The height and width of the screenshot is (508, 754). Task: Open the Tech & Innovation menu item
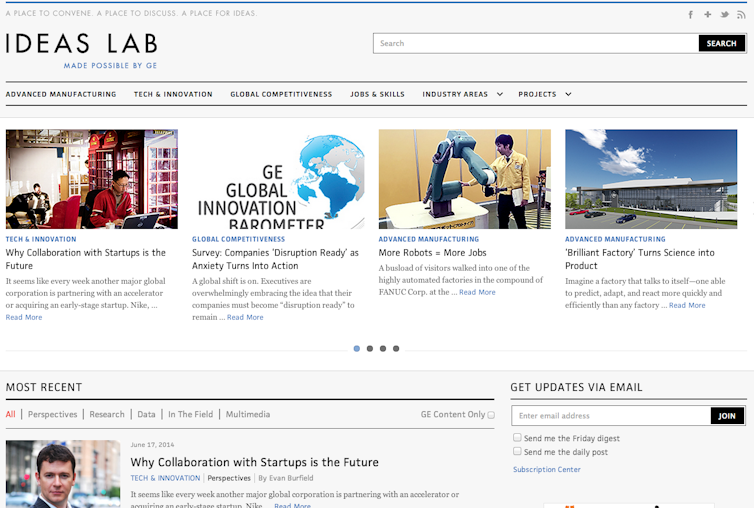point(173,94)
